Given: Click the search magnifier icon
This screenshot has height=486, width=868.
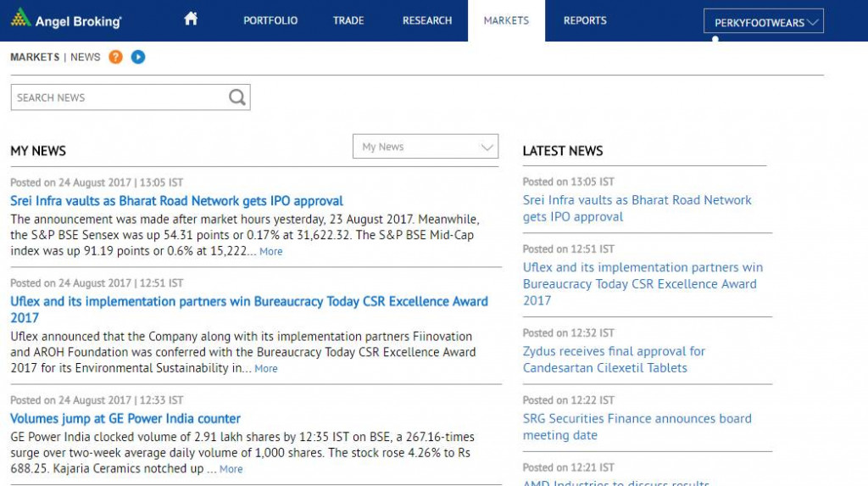Looking at the screenshot, I should (x=237, y=98).
